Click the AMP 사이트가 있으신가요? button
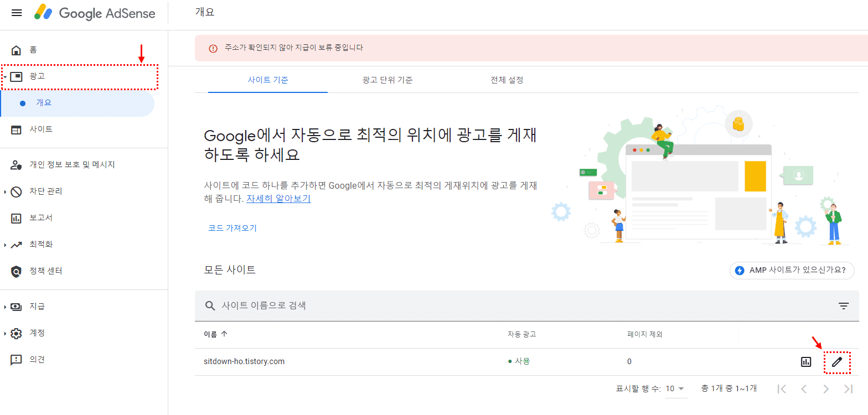Image resolution: width=868 pixels, height=415 pixels. pos(792,271)
